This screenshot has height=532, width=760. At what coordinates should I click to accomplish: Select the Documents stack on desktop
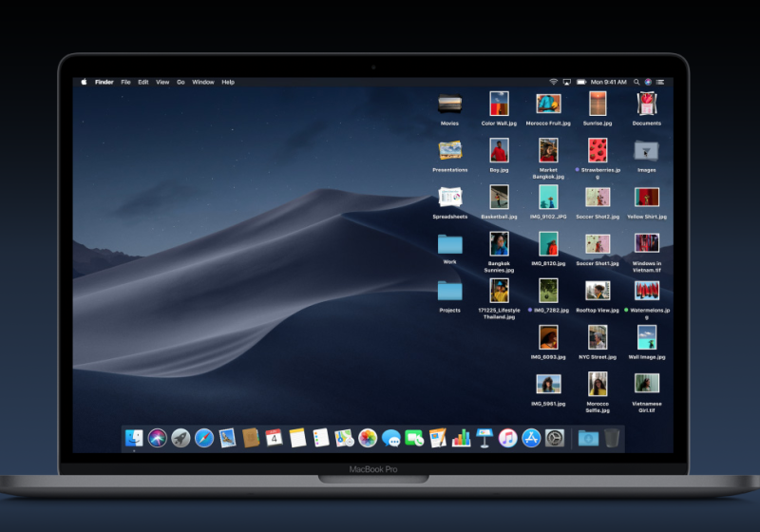[647, 104]
